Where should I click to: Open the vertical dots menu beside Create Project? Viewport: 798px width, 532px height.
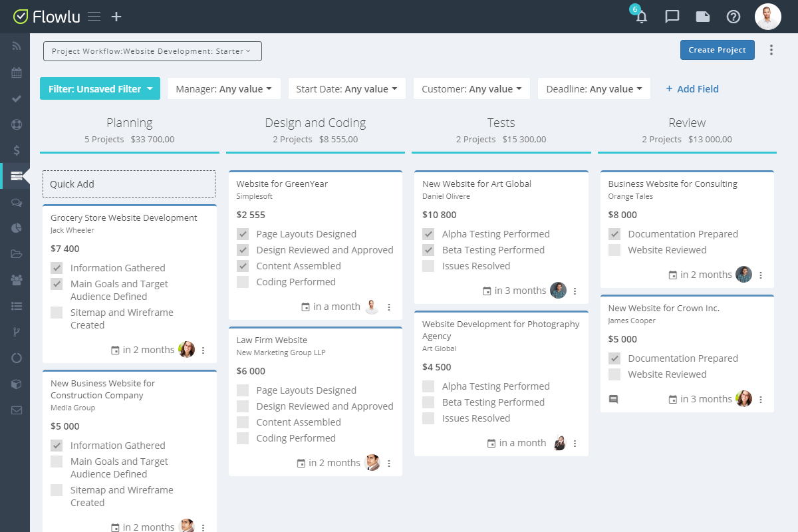pyautogui.click(x=771, y=50)
